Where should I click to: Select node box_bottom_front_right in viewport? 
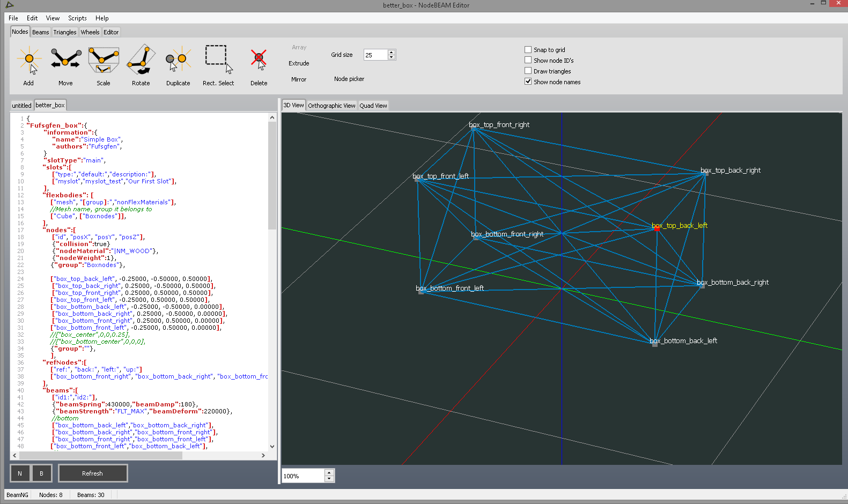(x=475, y=238)
